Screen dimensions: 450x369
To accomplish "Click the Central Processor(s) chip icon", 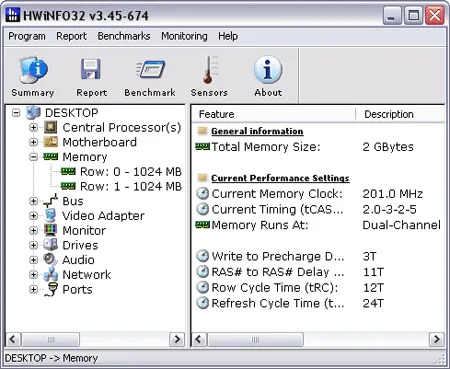I will pos(51,127).
